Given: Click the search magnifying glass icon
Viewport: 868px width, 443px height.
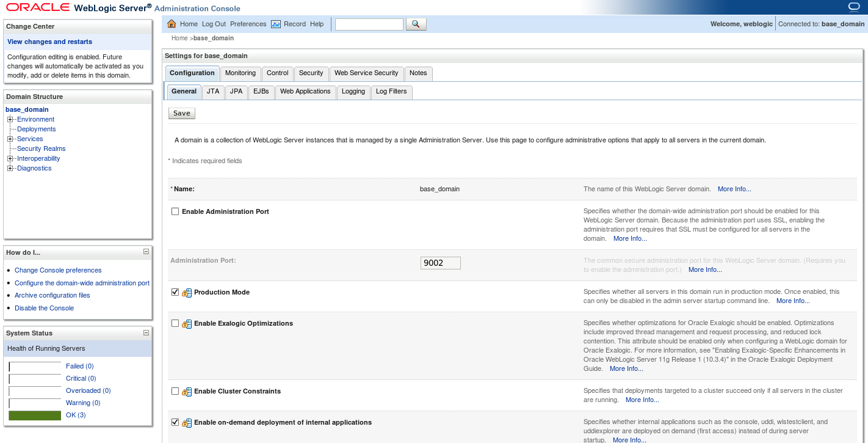Looking at the screenshot, I should [416, 24].
